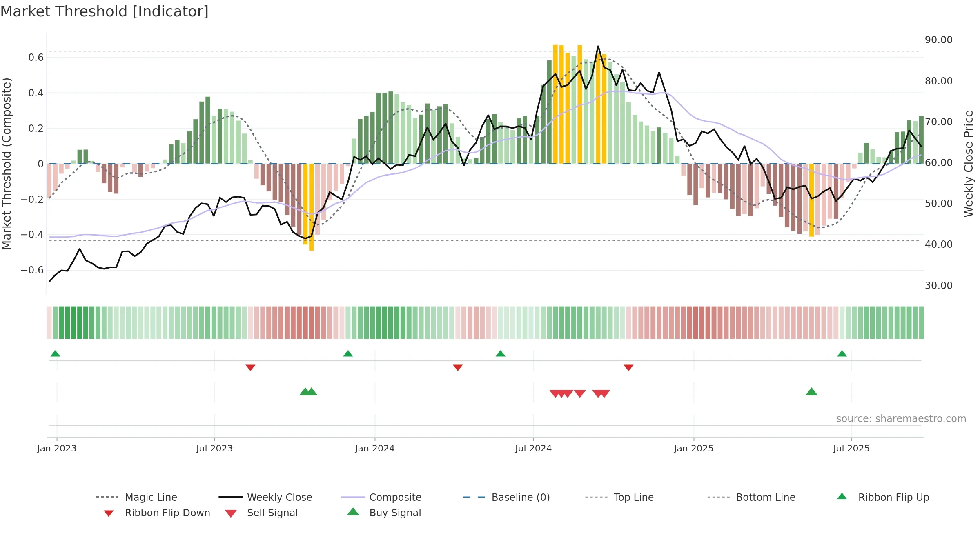Toggle Buy Signal legend entry
Screen dimensions: 980x551
(384, 513)
